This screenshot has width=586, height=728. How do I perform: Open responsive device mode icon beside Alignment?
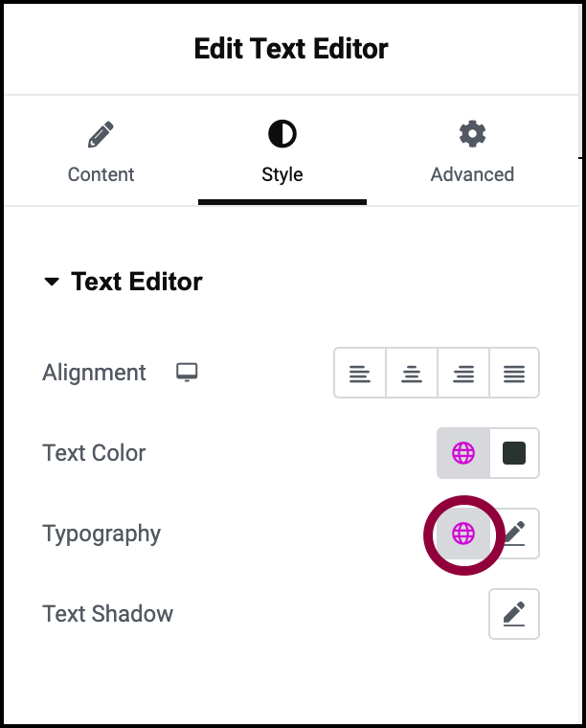[187, 373]
